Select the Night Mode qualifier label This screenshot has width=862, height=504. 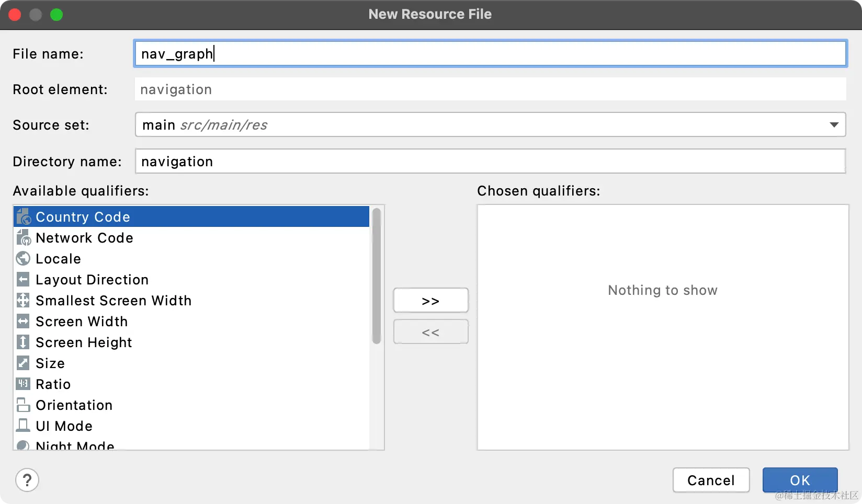(x=75, y=445)
